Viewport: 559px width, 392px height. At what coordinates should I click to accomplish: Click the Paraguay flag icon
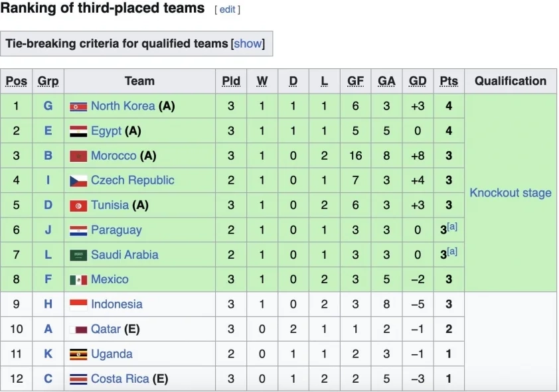(78, 231)
